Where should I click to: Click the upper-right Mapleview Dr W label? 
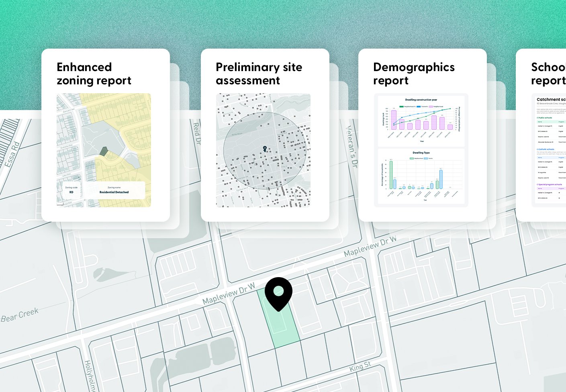370,246
